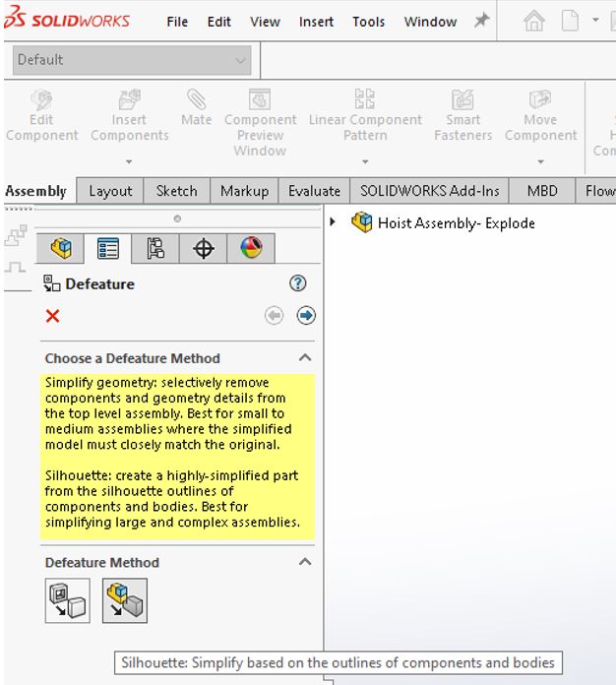Image resolution: width=616 pixels, height=685 pixels.
Task: Open the Default configuration dropdown
Action: click(132, 61)
